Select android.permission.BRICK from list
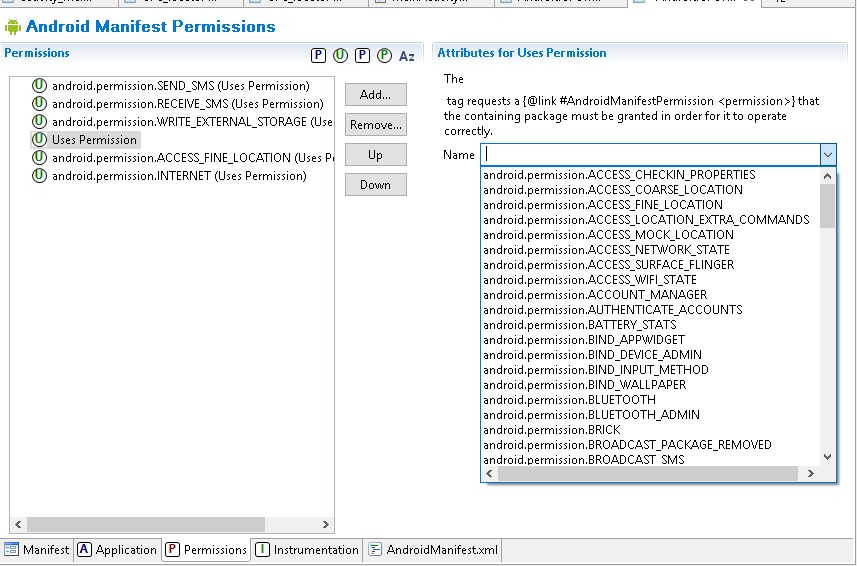 pos(552,430)
